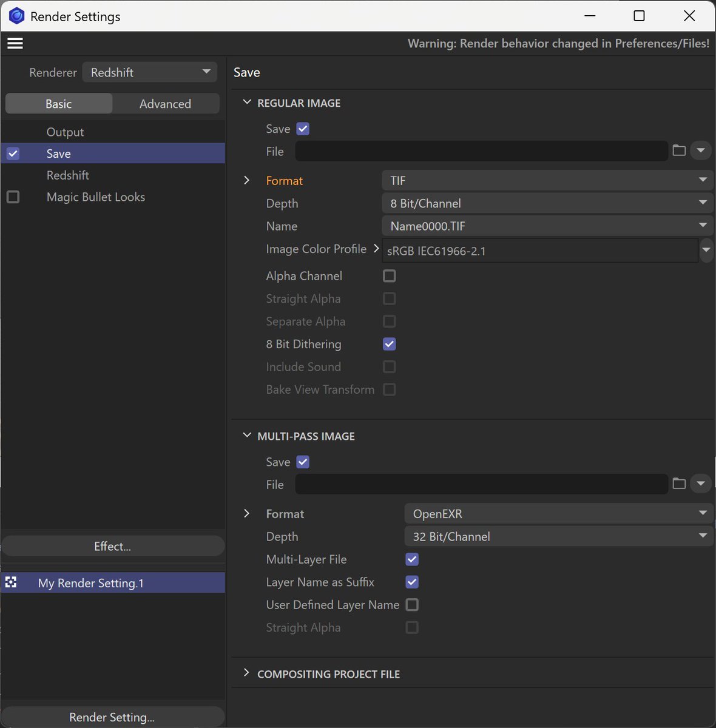Open Multi-Pass file path options arrow

point(701,484)
